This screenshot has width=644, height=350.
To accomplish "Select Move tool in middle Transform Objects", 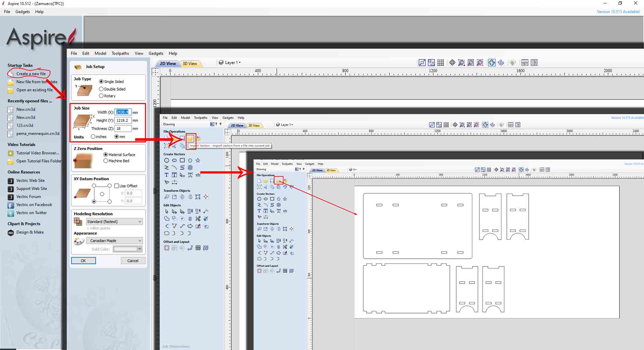I will [x=166, y=197].
